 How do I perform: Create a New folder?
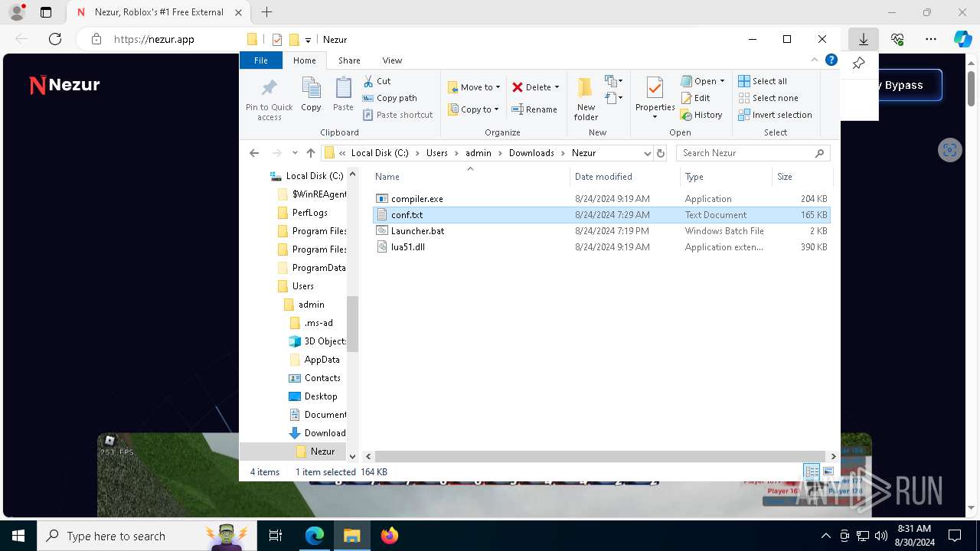[586, 98]
